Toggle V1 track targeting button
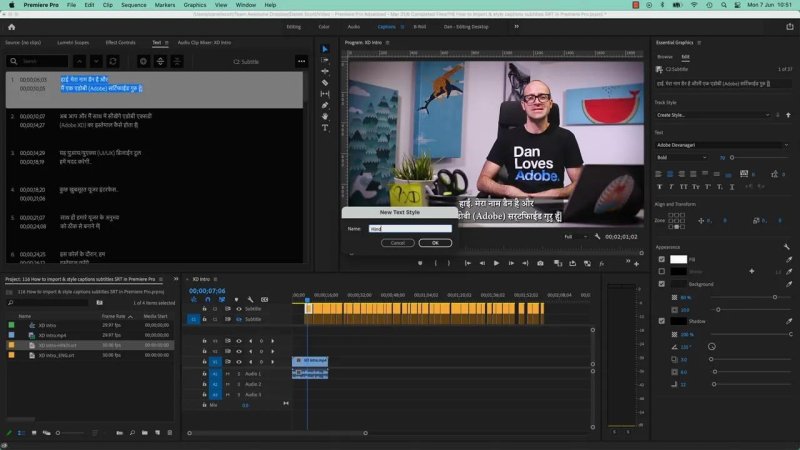 tap(215, 362)
